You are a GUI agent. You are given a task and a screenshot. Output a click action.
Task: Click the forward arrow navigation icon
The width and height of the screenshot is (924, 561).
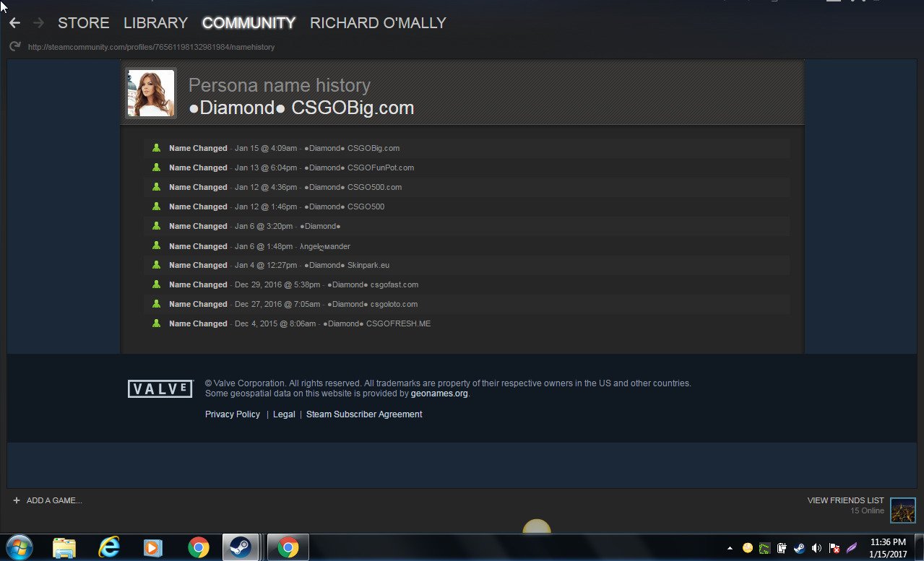point(39,23)
